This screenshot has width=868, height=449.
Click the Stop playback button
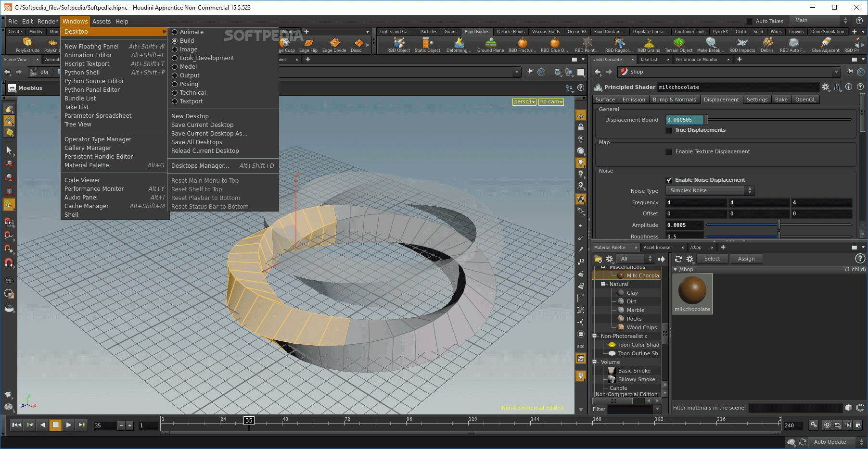click(x=55, y=425)
